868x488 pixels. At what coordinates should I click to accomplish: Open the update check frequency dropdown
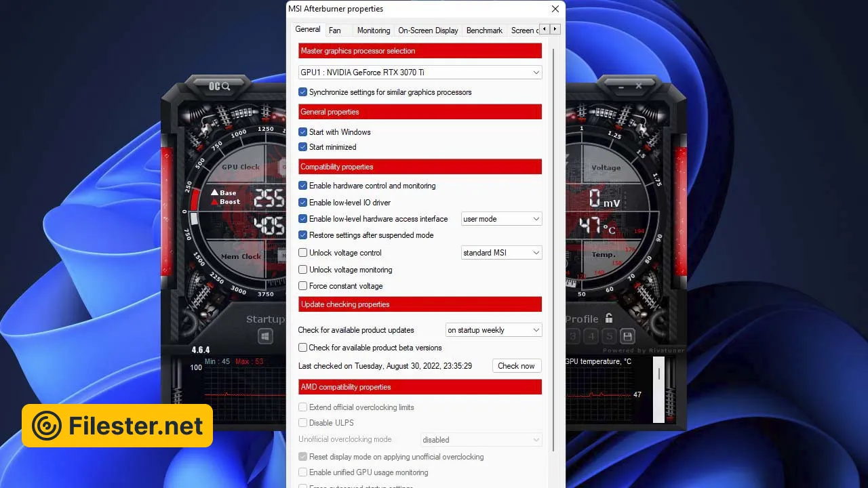pos(493,330)
